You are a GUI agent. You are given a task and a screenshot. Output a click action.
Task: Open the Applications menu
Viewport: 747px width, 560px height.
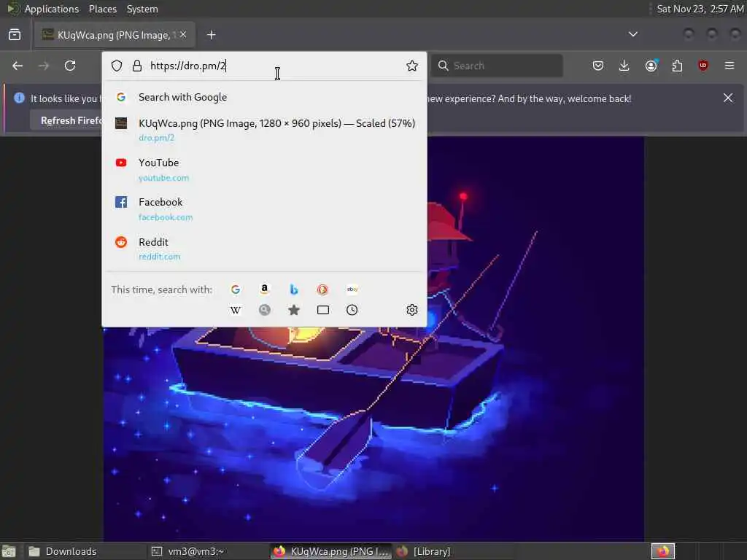52,9
